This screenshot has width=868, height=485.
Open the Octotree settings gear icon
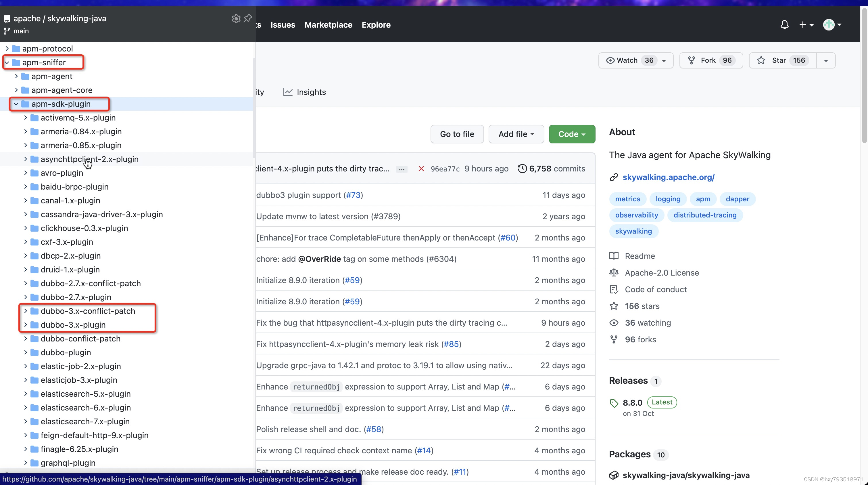(236, 18)
